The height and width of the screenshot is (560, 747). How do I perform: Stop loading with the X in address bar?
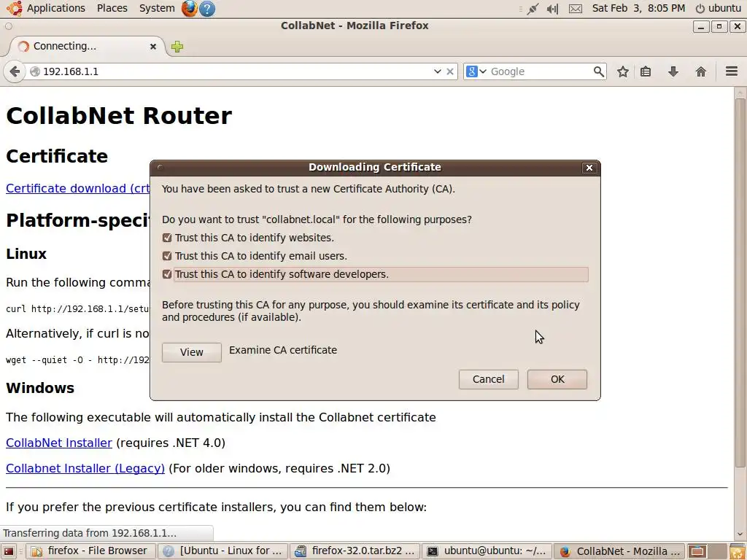coord(449,71)
